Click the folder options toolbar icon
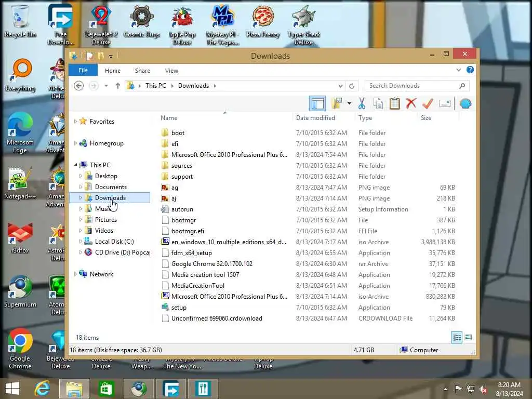532x399 pixels. (x=337, y=103)
